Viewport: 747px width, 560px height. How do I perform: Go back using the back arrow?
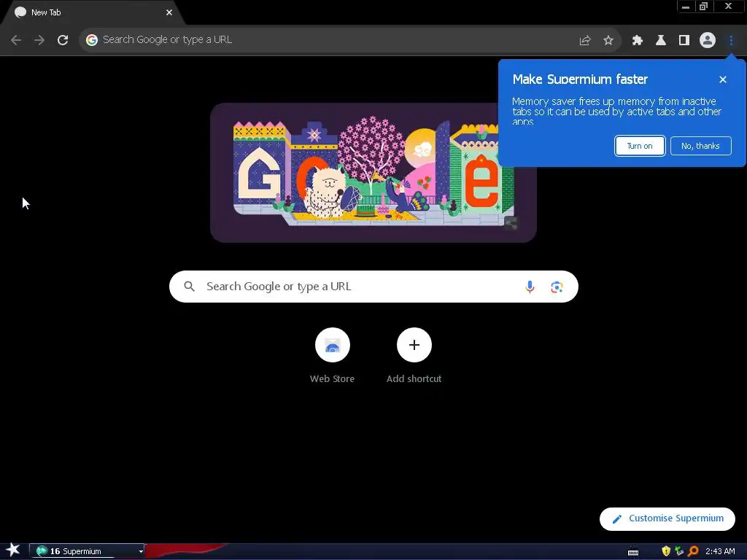click(16, 40)
